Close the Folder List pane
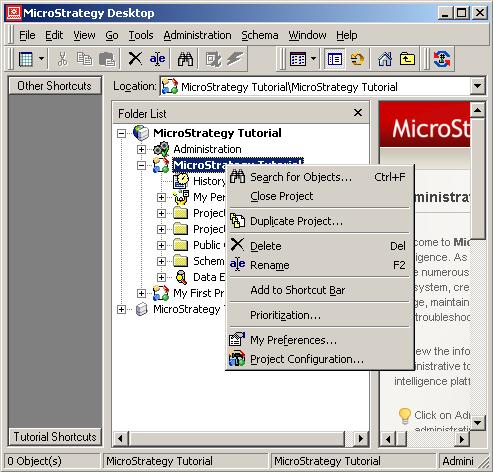 (x=358, y=113)
